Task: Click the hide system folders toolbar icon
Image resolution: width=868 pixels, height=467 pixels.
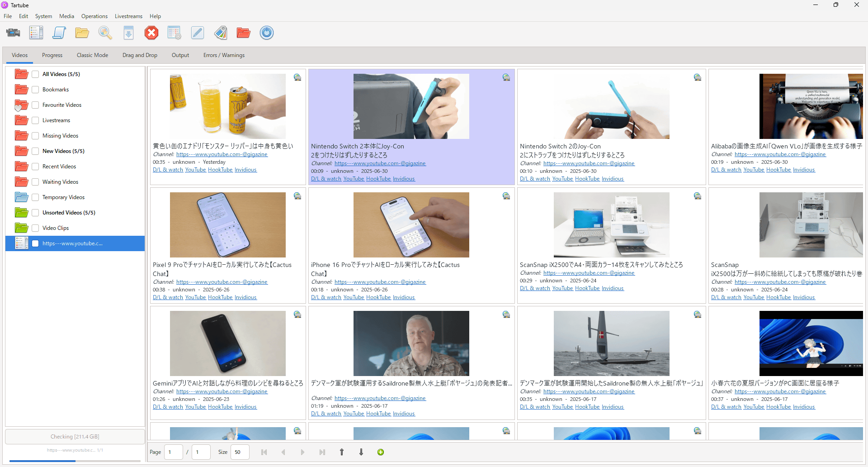Action: [x=175, y=33]
